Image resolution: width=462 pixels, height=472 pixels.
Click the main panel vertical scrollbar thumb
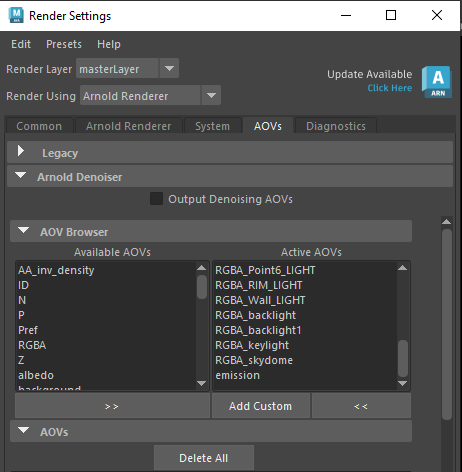pos(447,324)
